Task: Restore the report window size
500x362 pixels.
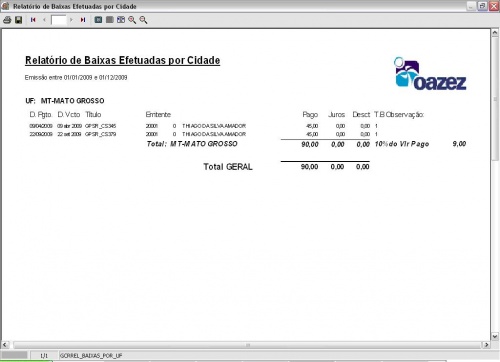Action: coord(482,6)
